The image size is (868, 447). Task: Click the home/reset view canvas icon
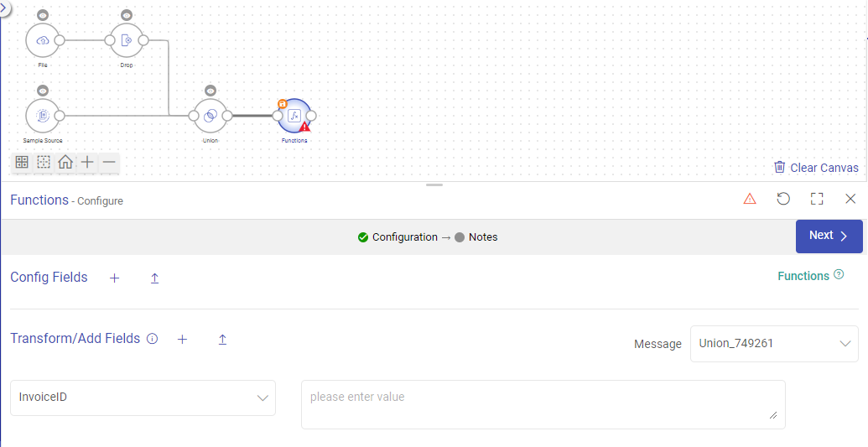pyautogui.click(x=65, y=163)
